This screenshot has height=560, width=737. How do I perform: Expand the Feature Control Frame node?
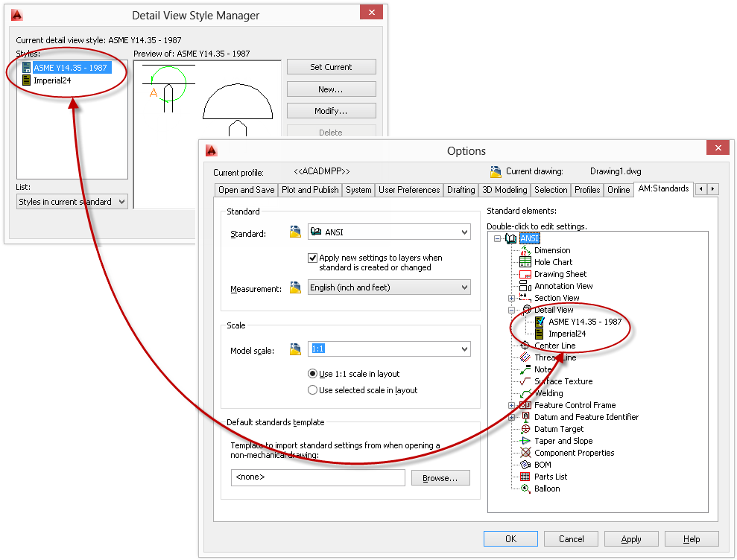coord(511,405)
